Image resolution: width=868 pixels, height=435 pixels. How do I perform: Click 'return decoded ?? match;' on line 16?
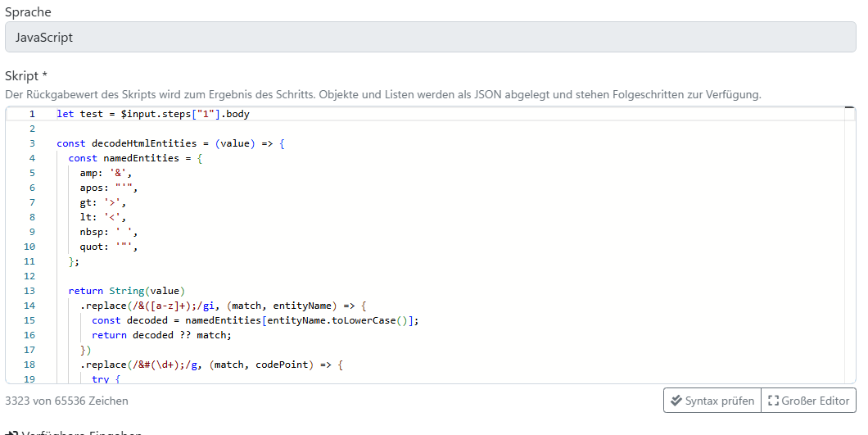click(x=161, y=335)
